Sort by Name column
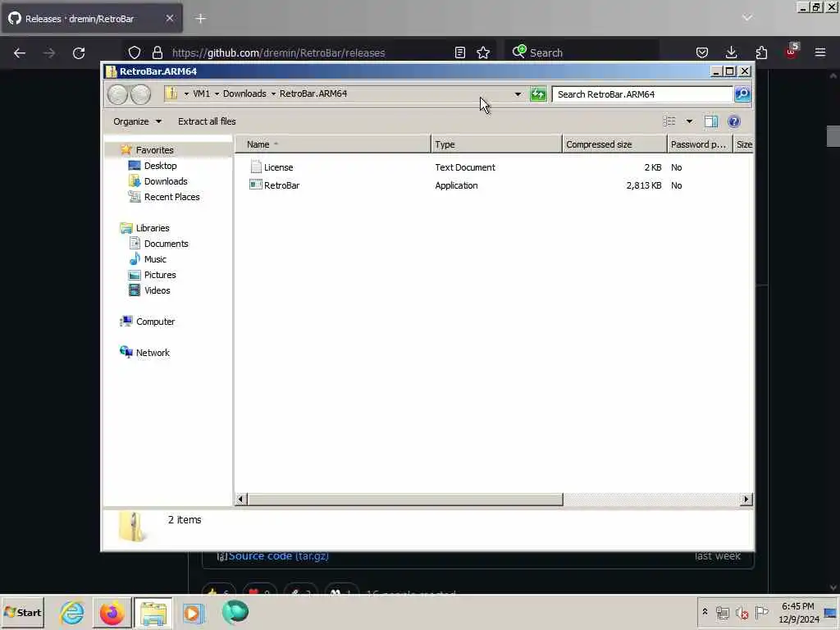Viewport: 840px width, 630px height. 332,144
